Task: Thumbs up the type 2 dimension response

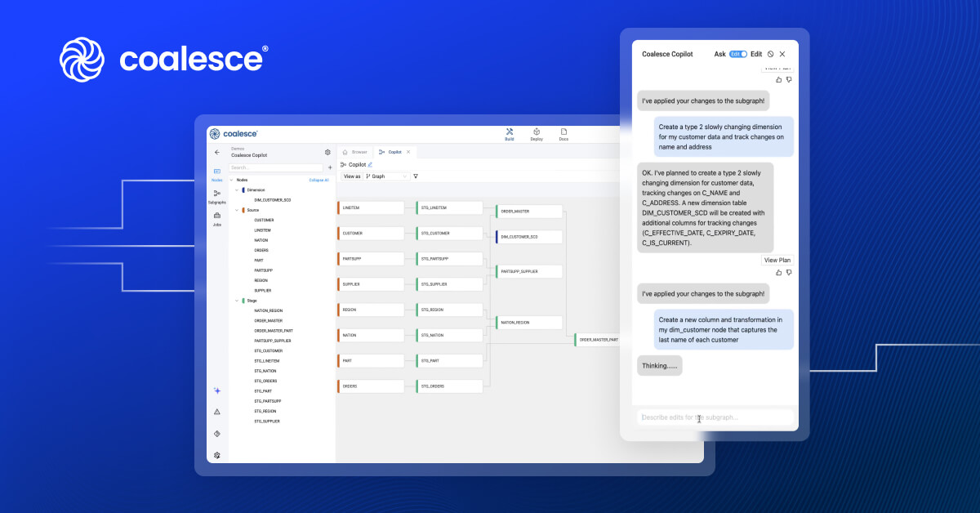Action: point(779,272)
